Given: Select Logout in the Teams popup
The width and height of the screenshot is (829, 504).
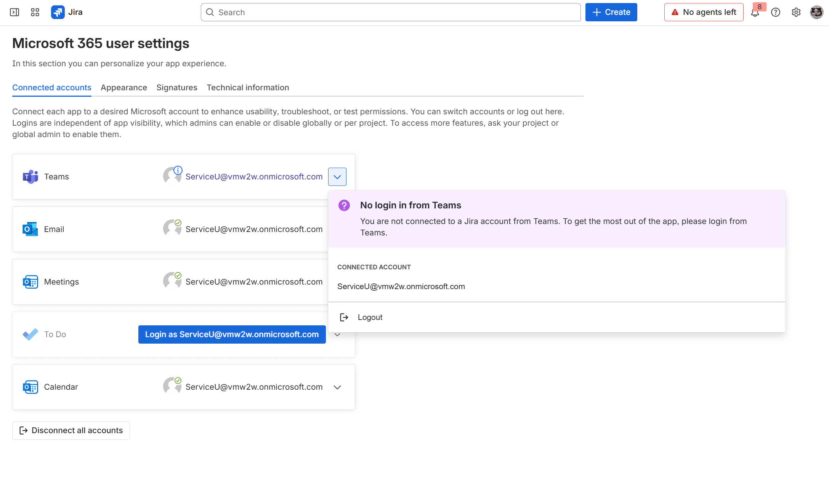Looking at the screenshot, I should 370,317.
